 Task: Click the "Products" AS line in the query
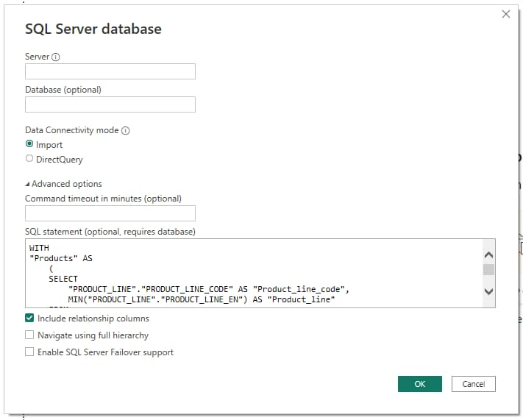click(60, 259)
